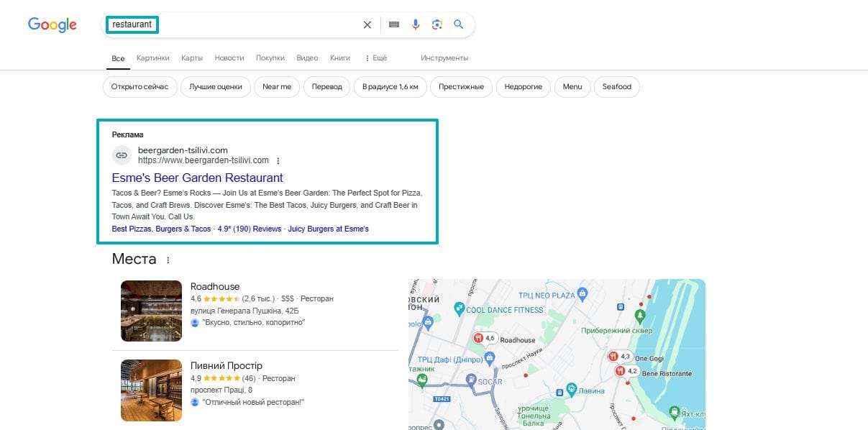Click Roadhouse interior photo thumbnail

(152, 311)
